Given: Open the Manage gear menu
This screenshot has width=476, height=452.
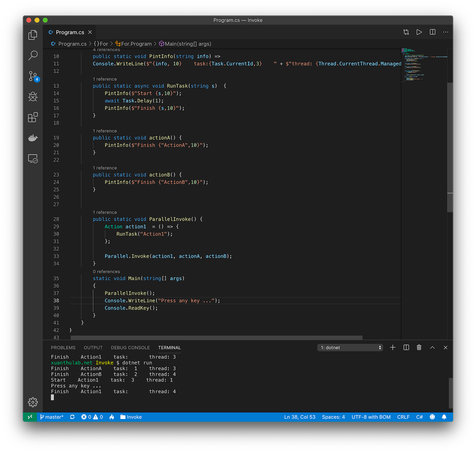Looking at the screenshot, I should 33,402.
